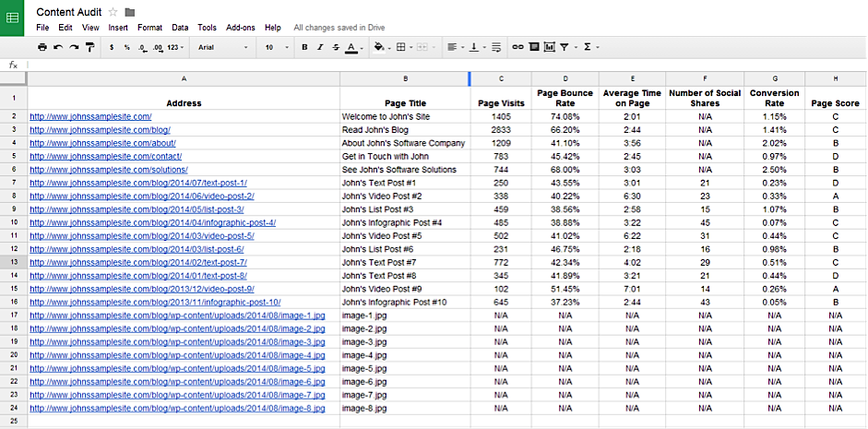
Task: Click the print icon in the toolbar
Action: 42,46
